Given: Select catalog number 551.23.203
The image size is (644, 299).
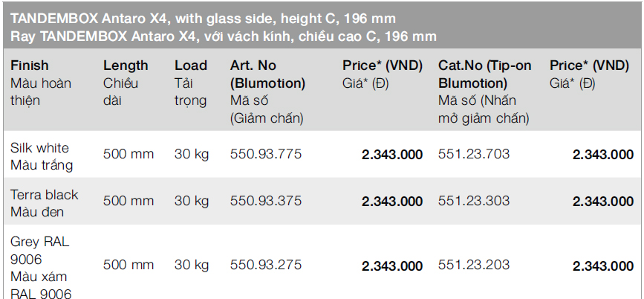Looking at the screenshot, I should [x=474, y=265].
